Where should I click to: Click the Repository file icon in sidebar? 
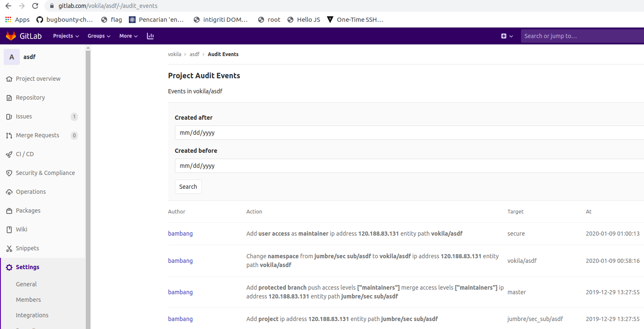[9, 98]
